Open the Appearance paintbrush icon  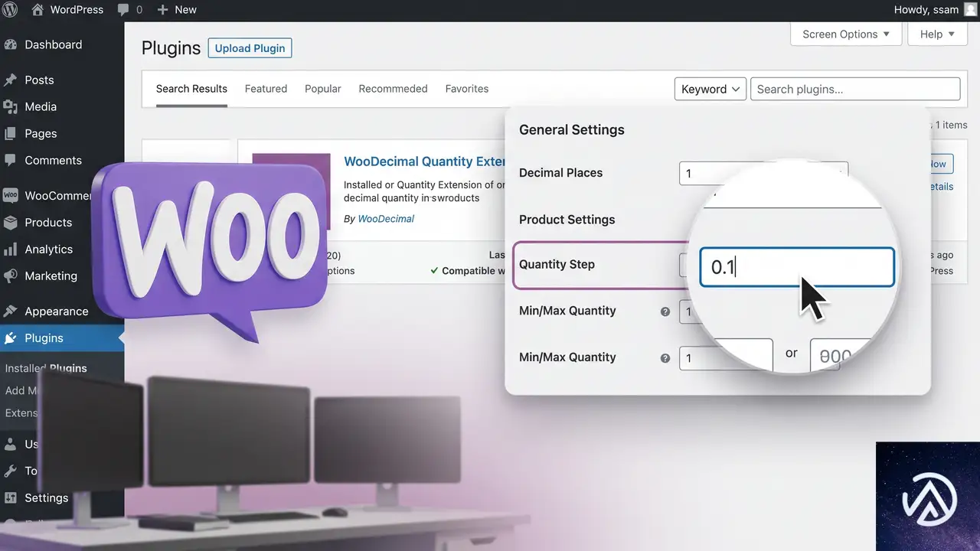coord(11,311)
